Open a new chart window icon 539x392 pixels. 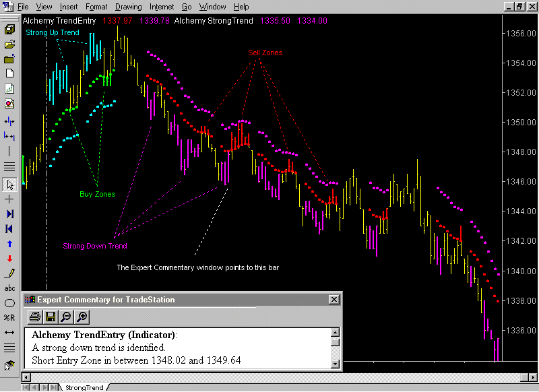(9, 89)
